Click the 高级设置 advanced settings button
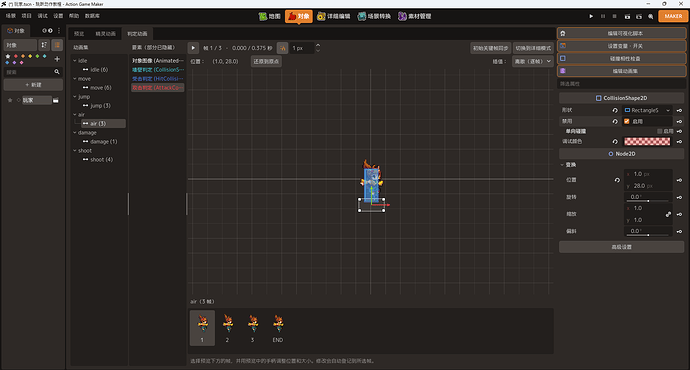 click(x=621, y=247)
